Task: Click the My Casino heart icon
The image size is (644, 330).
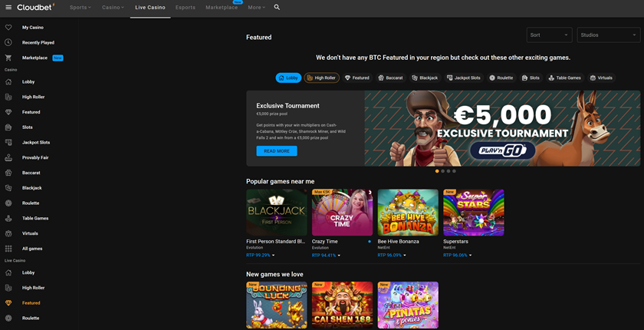Action: [8, 28]
